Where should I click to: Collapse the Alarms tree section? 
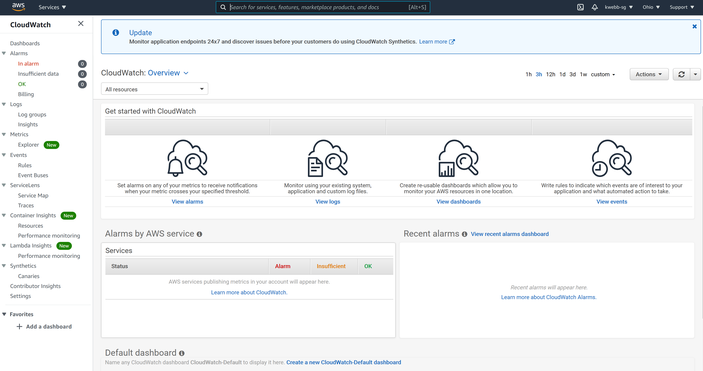point(4,53)
